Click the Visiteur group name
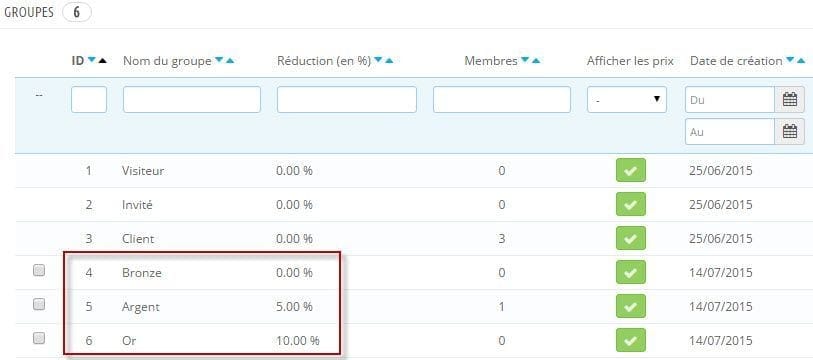This screenshot has width=813, height=360. tap(143, 171)
